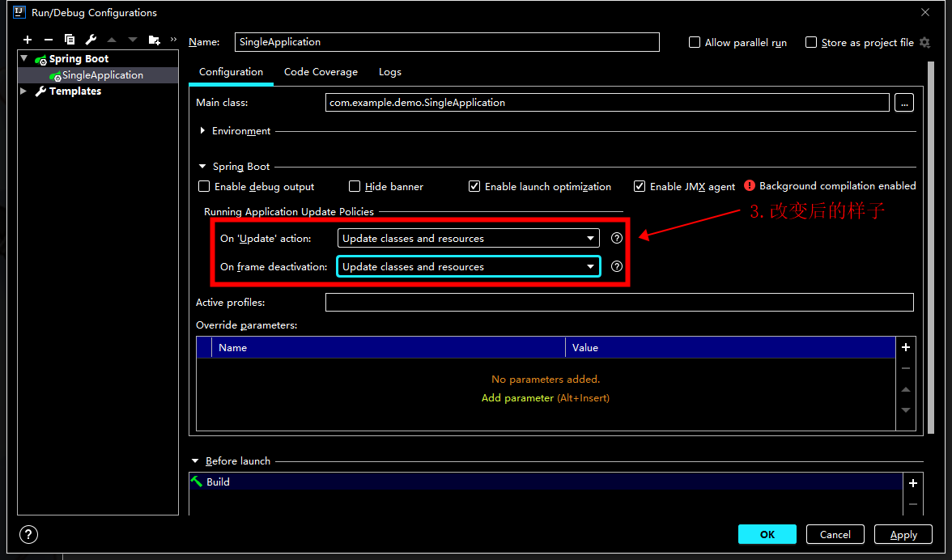Move configuration up arrow in toolbar

(x=112, y=40)
